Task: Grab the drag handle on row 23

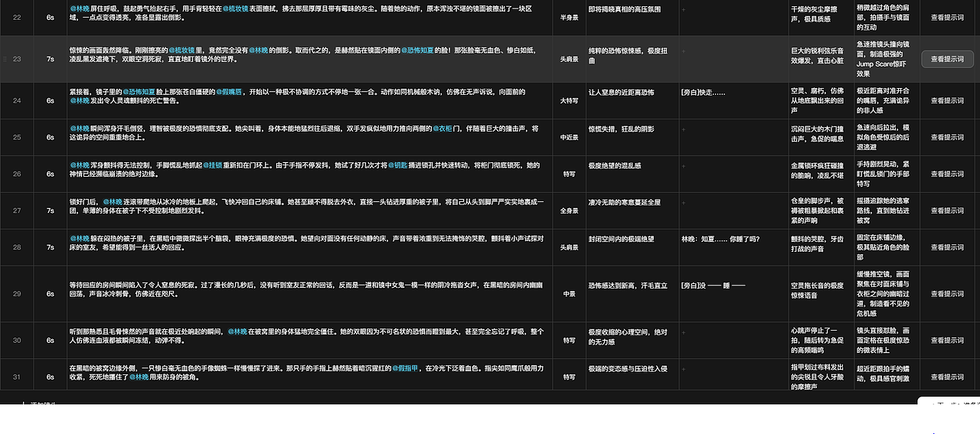Action: coord(5,59)
